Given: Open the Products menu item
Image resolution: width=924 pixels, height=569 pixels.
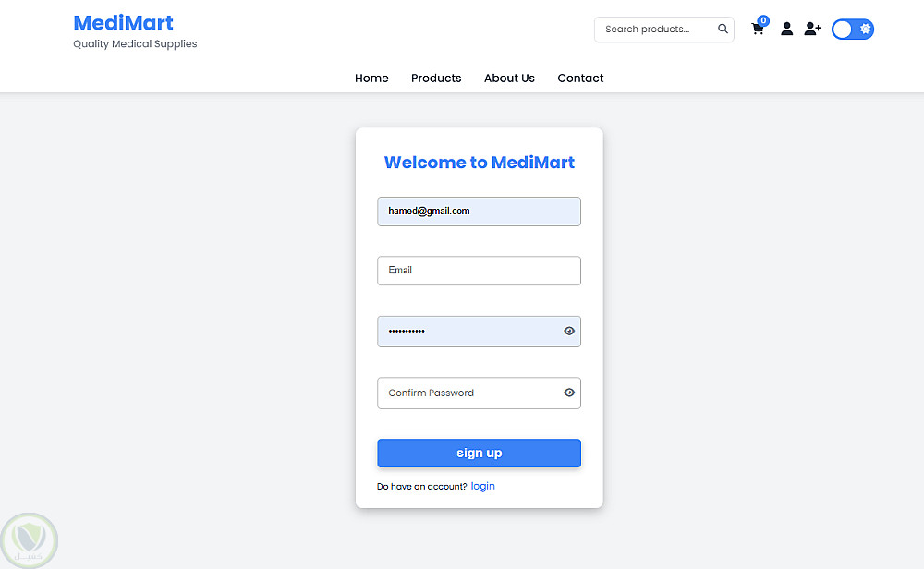Looking at the screenshot, I should coord(436,79).
